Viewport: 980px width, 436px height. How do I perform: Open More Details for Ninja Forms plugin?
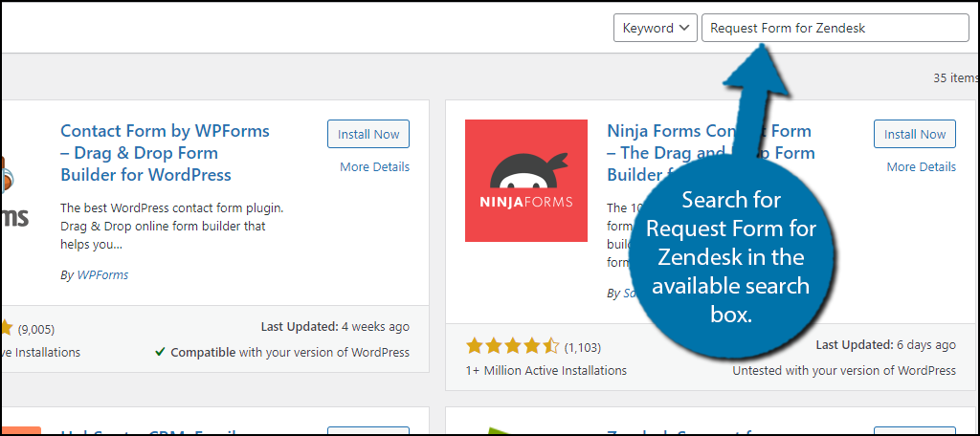[921, 166]
